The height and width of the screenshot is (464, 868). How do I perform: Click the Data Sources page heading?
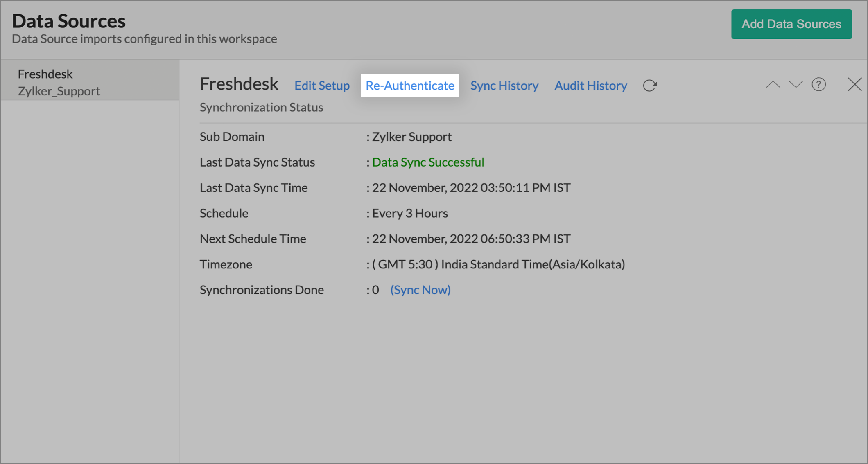click(x=69, y=21)
